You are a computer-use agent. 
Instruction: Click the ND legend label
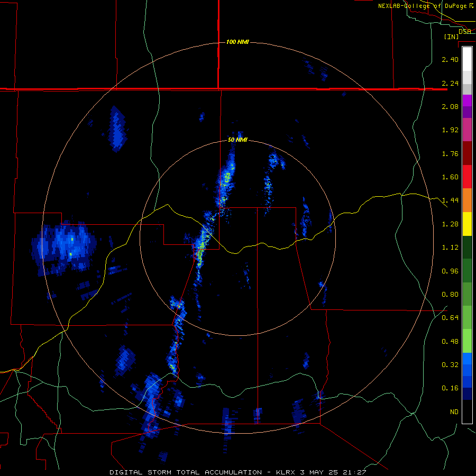tap(454, 412)
